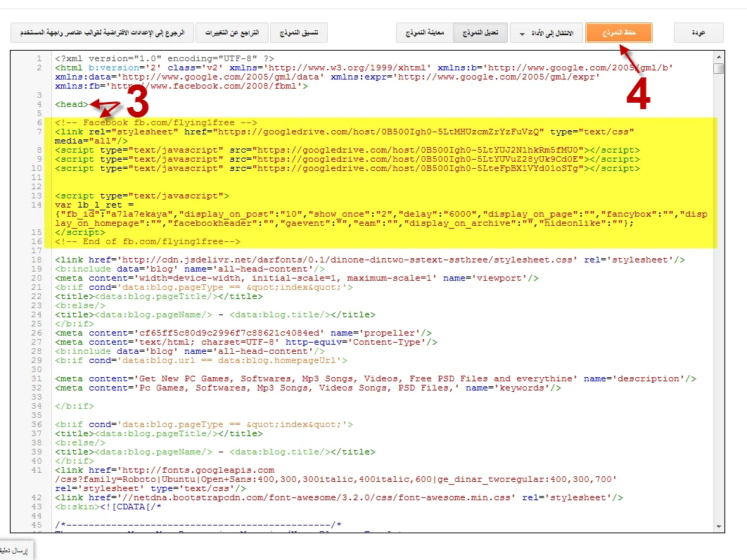Screen dimensions: 747x560
Task: Click the orange Save template button
Action: 618,33
